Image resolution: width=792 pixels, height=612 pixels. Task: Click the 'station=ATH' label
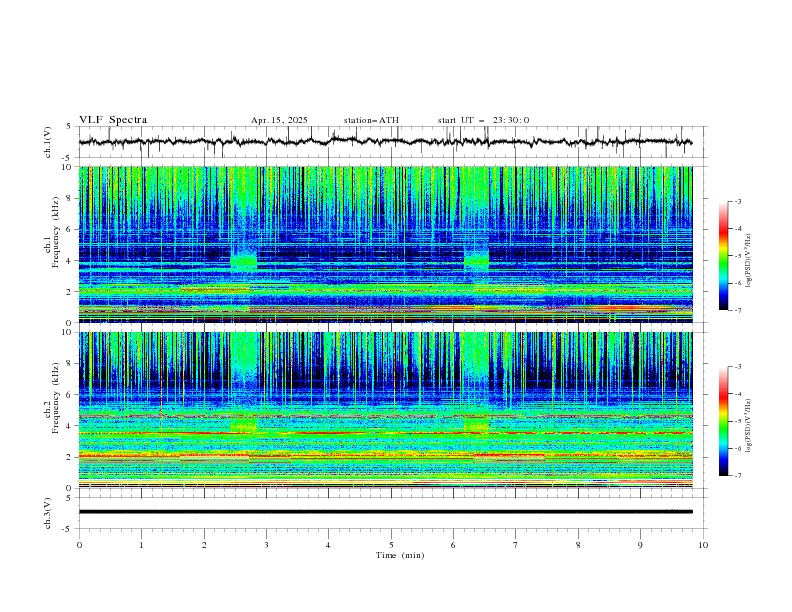tap(371, 120)
